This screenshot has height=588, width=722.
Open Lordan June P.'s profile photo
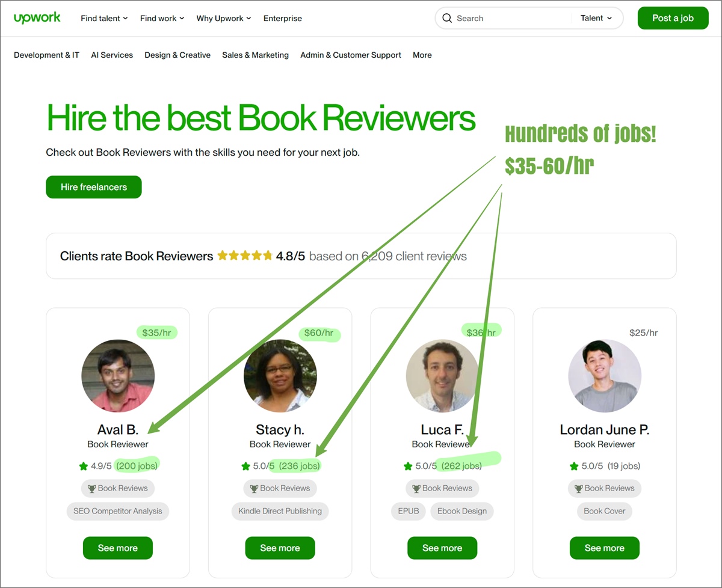coord(605,376)
